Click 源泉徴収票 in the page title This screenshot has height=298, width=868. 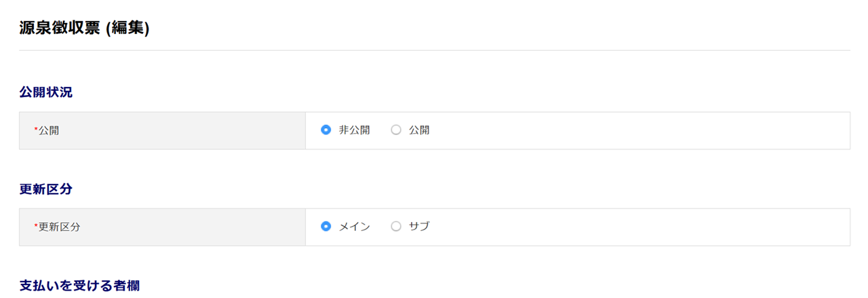[x=60, y=29]
